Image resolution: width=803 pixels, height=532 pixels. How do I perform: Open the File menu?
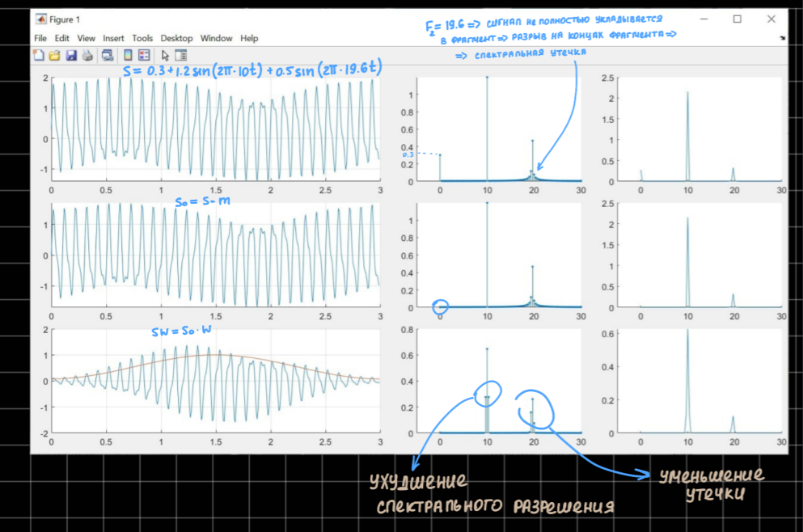click(40, 38)
